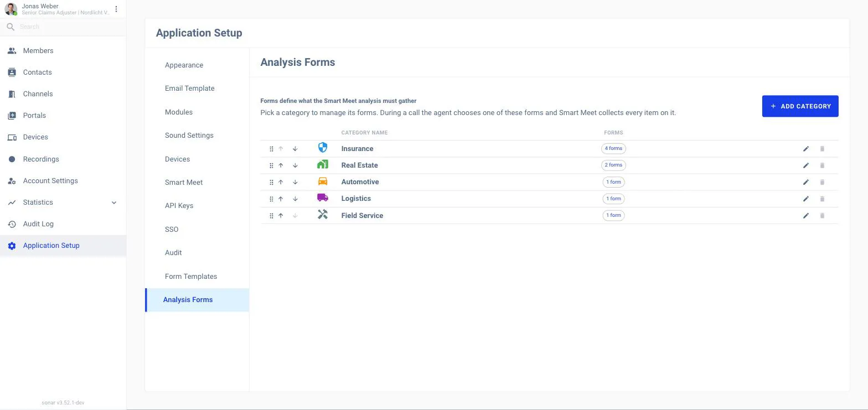Image resolution: width=868 pixels, height=410 pixels.
Task: Click Jonas Weber's profile avatar
Action: (x=11, y=9)
